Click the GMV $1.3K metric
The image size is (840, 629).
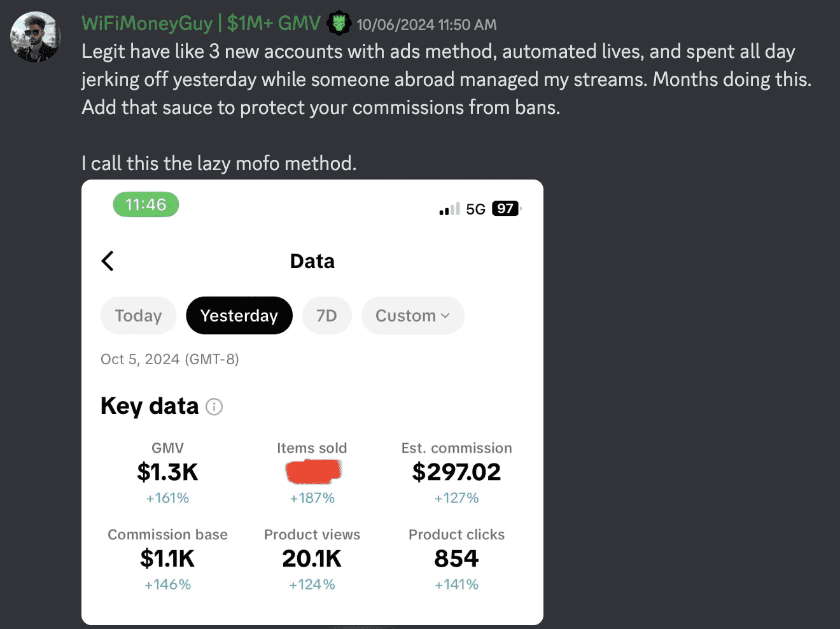tap(167, 472)
